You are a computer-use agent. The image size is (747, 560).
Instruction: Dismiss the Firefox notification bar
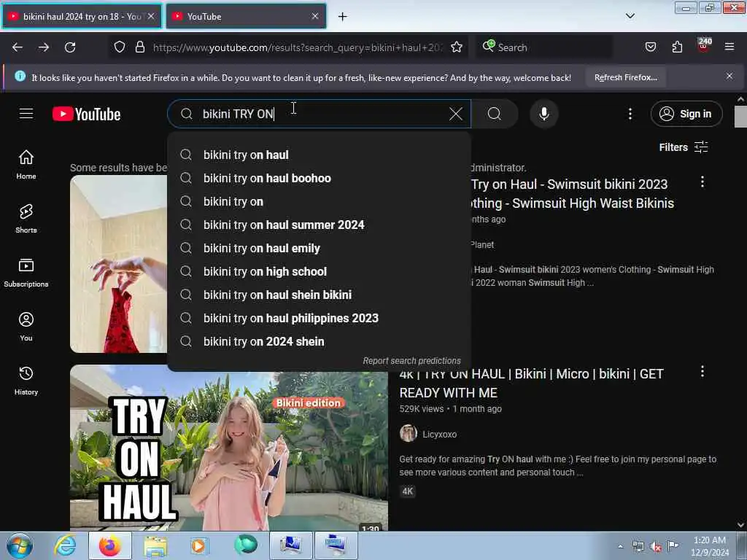pyautogui.click(x=729, y=76)
